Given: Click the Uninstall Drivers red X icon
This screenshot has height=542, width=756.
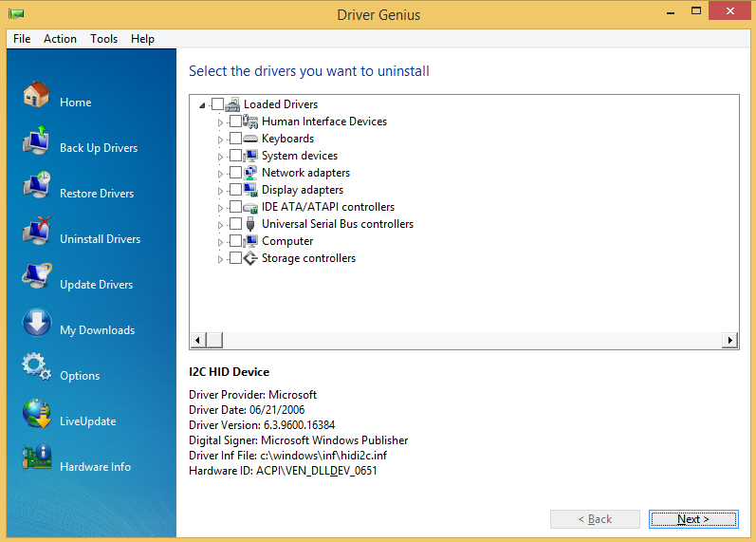Looking at the screenshot, I should 37,231.
